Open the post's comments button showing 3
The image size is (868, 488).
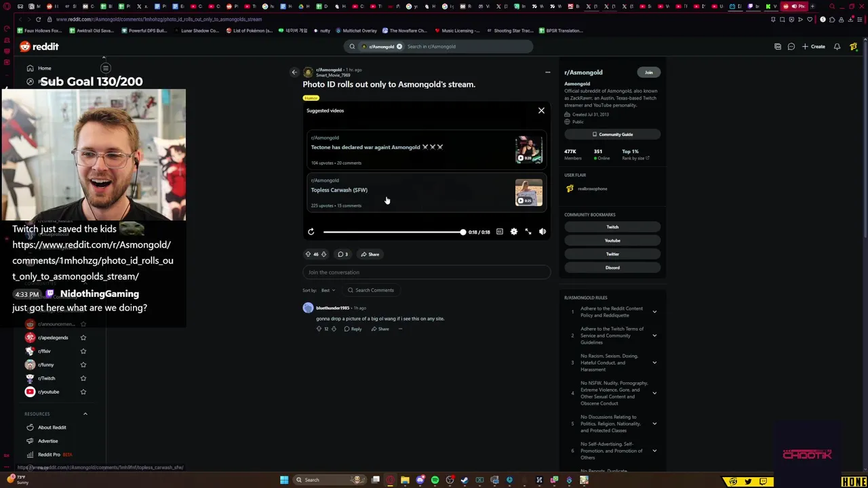tap(342, 254)
